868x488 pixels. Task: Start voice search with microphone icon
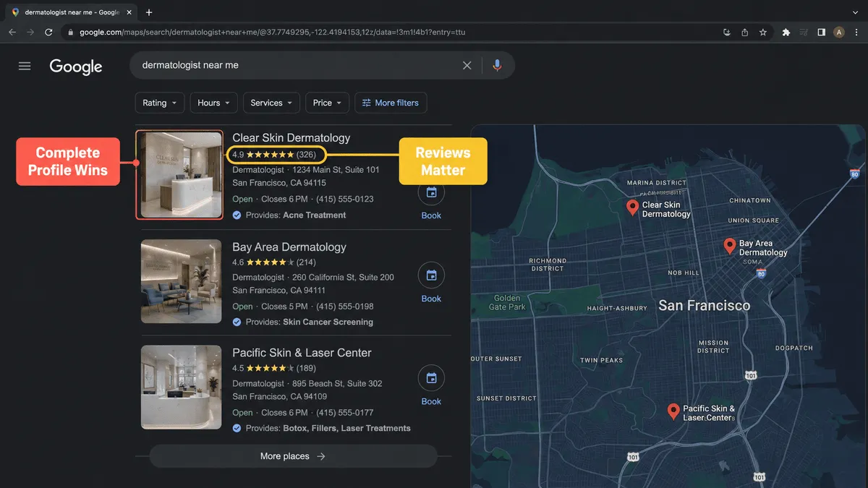(497, 65)
